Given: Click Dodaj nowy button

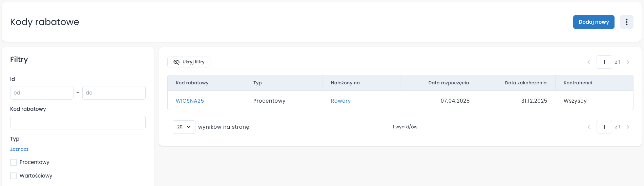Looking at the screenshot, I should (594, 22).
